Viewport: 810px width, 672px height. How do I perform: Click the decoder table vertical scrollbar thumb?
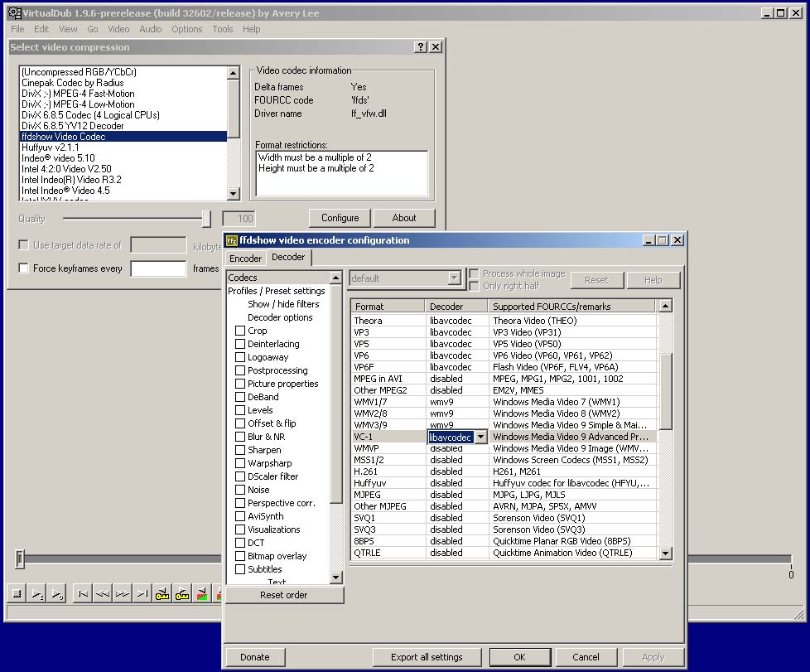click(x=665, y=391)
